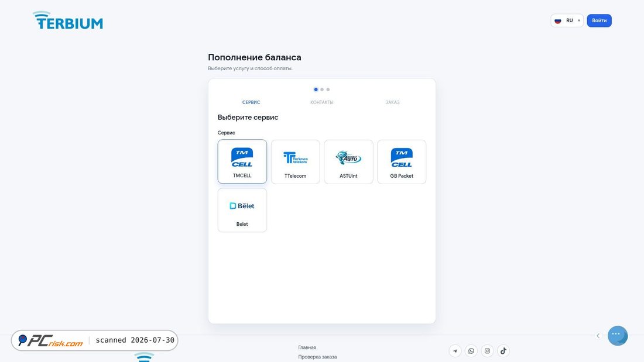Image resolution: width=644 pixels, height=362 pixels.
Task: Collapse chat widget with left chevron
Action: tap(598, 336)
